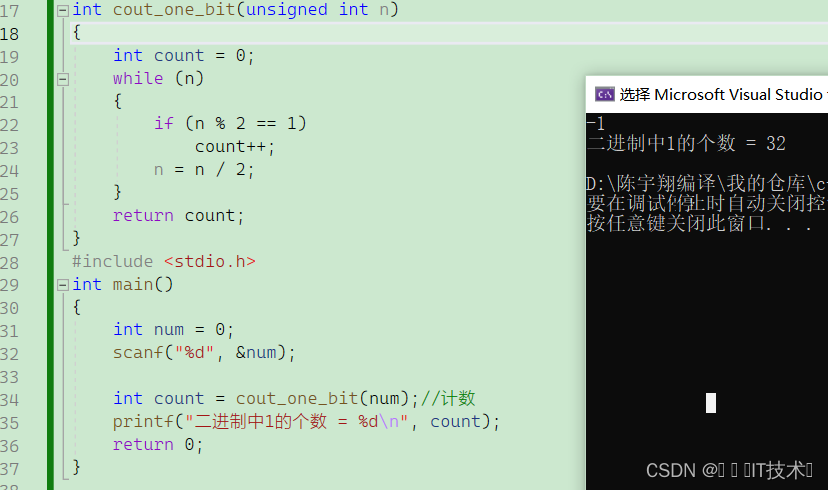
Task: Collapse the main function fold
Action: point(62,286)
